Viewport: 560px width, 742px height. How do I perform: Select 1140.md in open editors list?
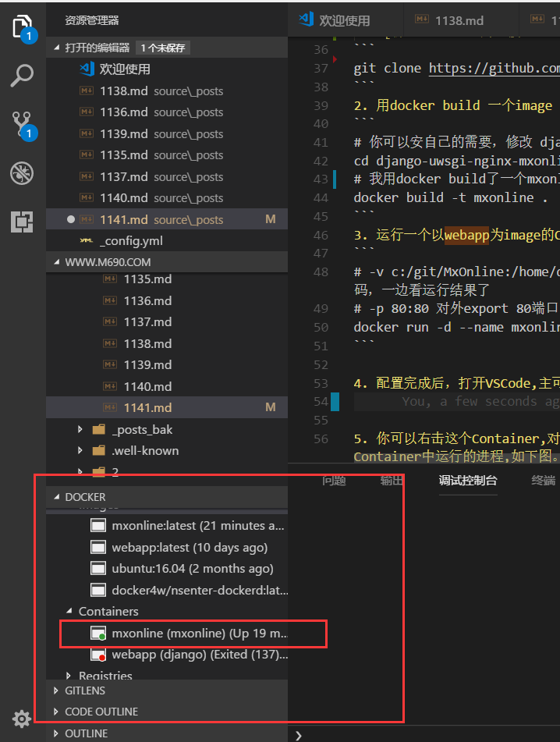coord(167,198)
